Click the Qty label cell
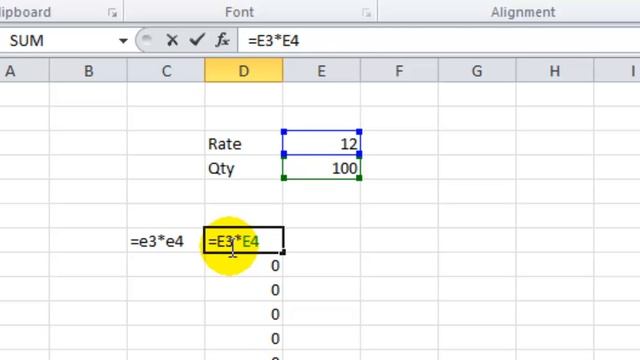Screen dimensions: 640x360 (x=244, y=168)
